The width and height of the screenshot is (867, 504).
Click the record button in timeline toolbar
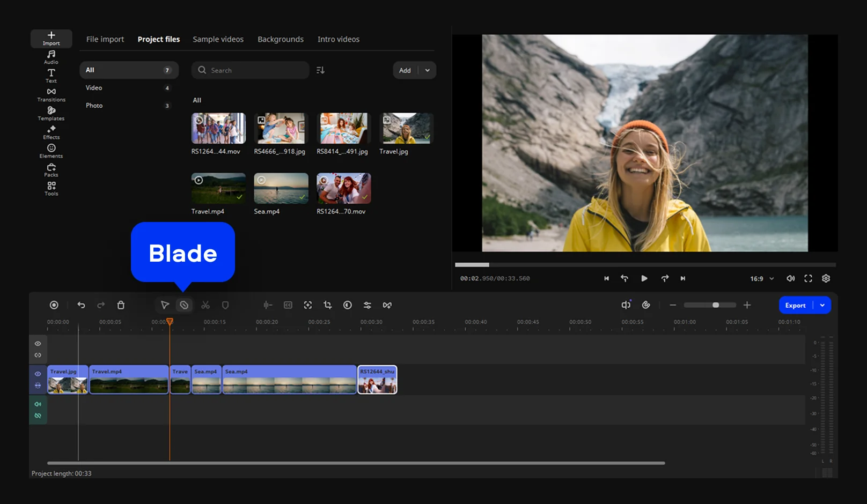(54, 305)
